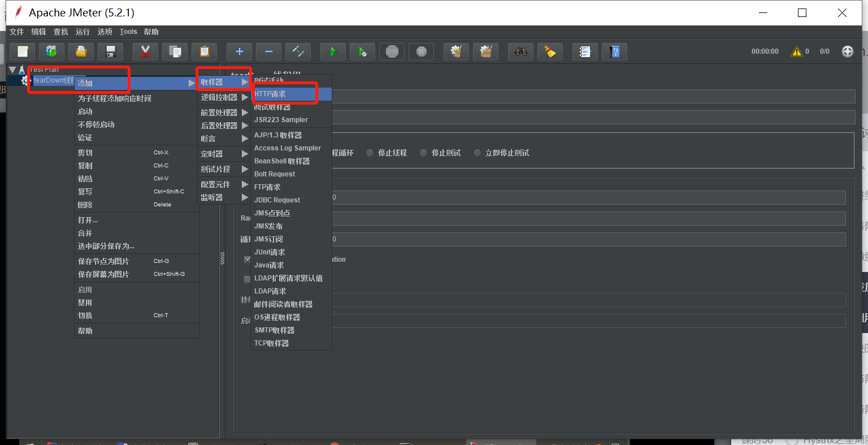Expand the 逻辑控制器 submenu
This screenshot has height=445, width=868.
(x=224, y=97)
